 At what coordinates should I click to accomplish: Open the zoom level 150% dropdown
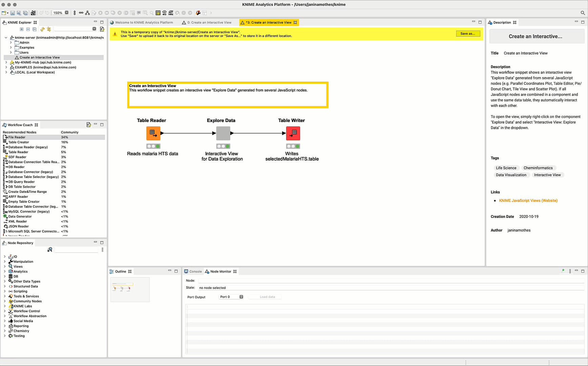(x=66, y=13)
